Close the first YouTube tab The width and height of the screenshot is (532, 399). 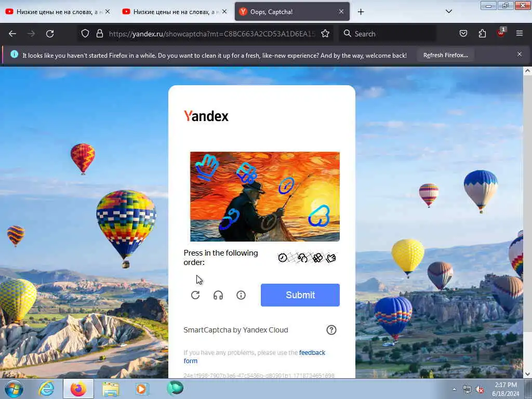point(108,11)
